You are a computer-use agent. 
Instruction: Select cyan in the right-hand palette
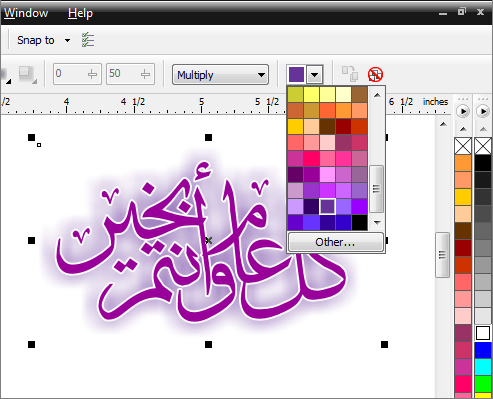point(483,367)
